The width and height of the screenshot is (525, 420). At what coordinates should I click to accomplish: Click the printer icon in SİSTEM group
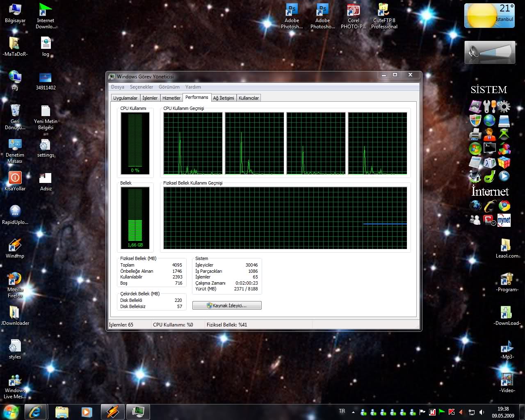pyautogui.click(x=475, y=134)
